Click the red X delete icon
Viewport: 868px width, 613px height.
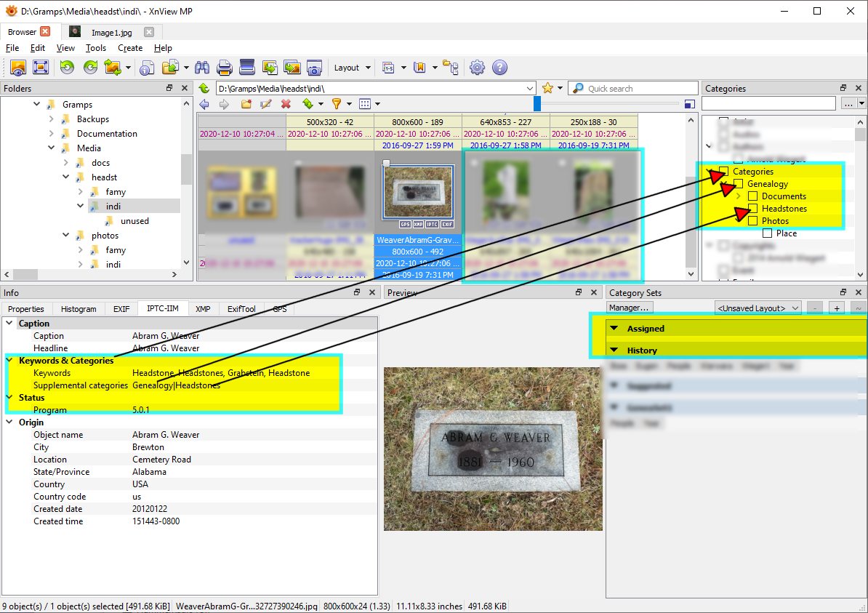click(x=286, y=104)
